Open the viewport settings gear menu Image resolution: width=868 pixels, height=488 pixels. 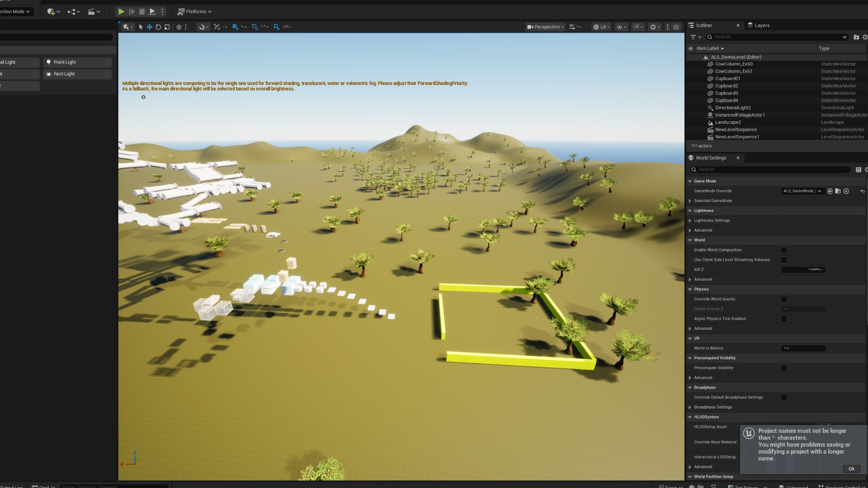point(655,27)
